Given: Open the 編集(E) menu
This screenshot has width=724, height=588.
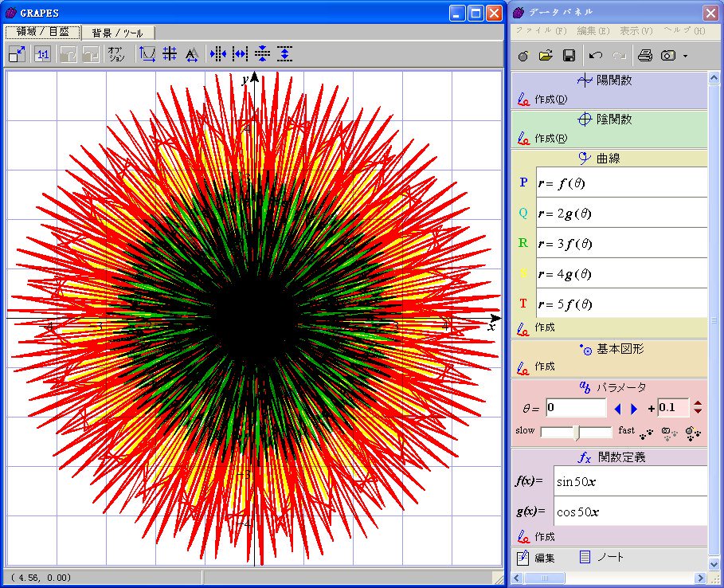Looking at the screenshot, I should point(593,31).
